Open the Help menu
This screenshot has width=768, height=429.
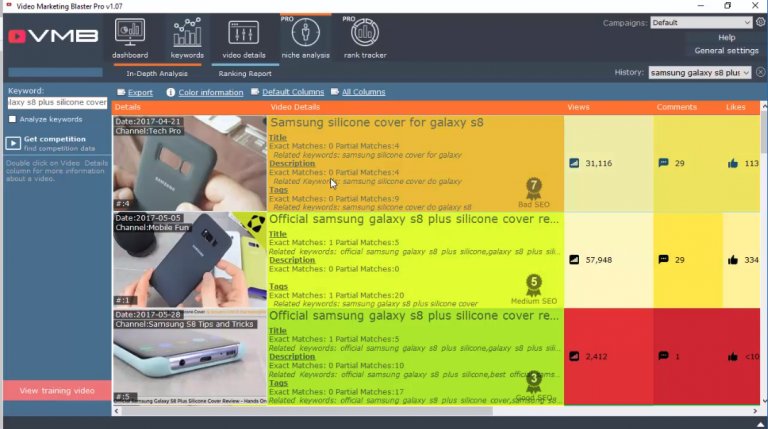[x=726, y=37]
